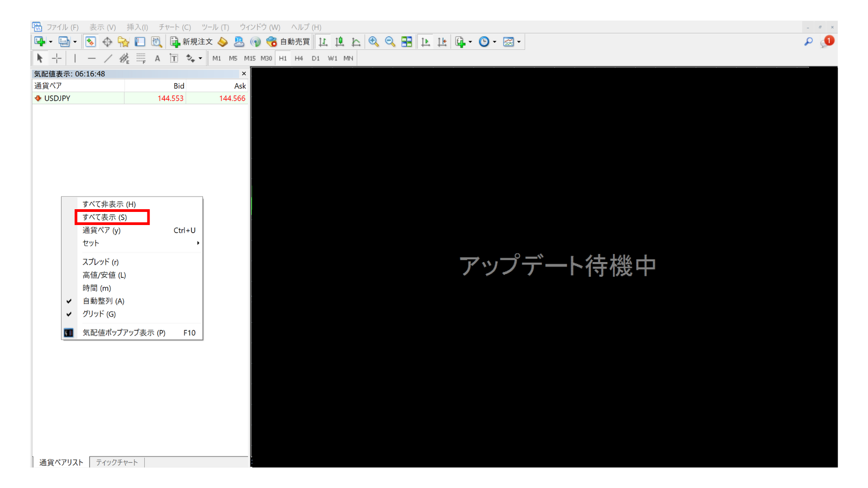
Task: Open the New Order window
Action: (x=192, y=42)
